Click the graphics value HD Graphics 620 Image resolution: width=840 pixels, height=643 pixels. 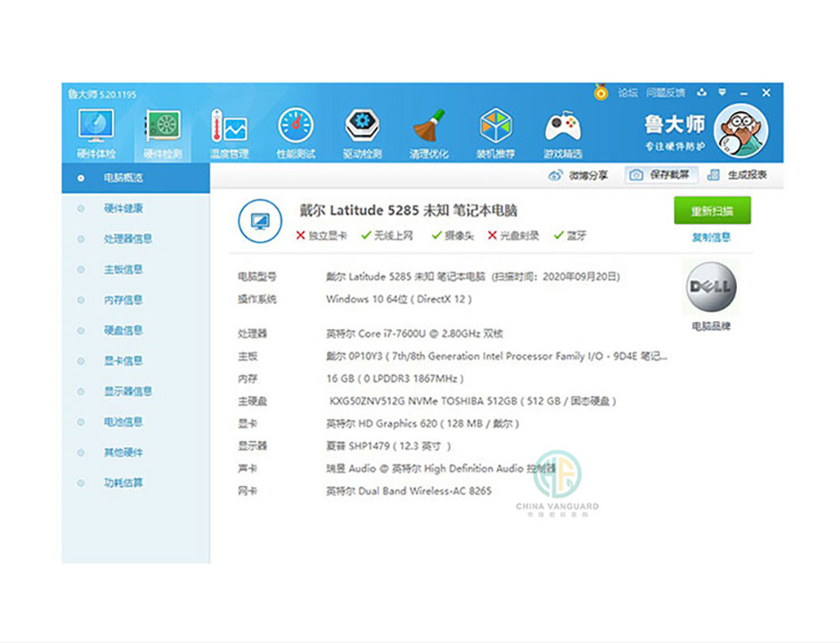(422, 424)
